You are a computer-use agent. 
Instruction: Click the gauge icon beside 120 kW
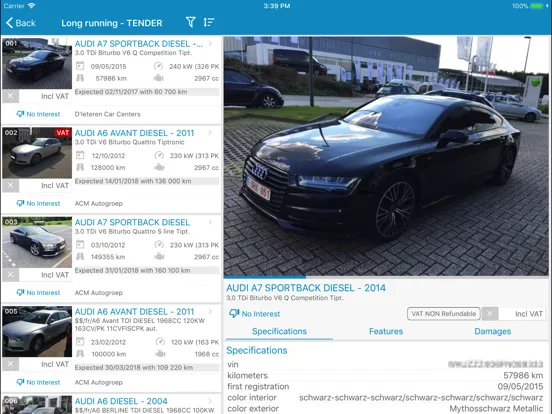(x=160, y=341)
